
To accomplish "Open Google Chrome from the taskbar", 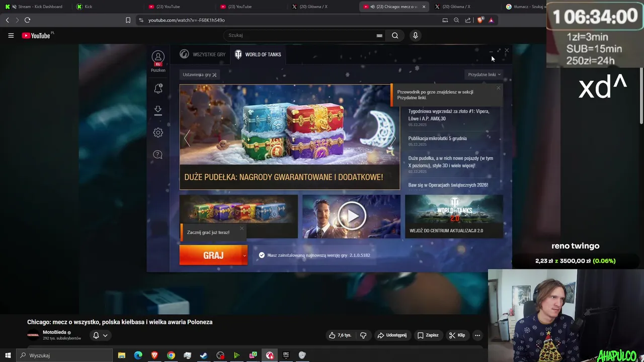I will click(x=171, y=355).
